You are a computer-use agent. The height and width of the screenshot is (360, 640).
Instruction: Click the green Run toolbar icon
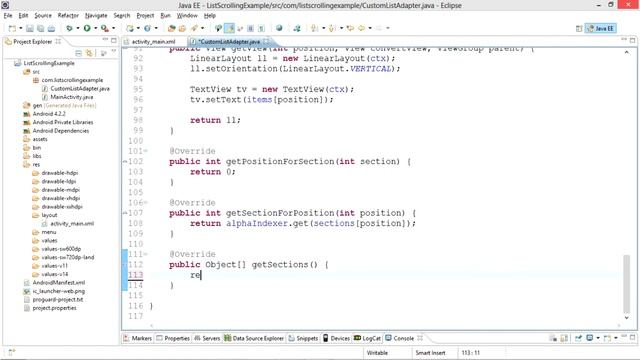click(87, 28)
